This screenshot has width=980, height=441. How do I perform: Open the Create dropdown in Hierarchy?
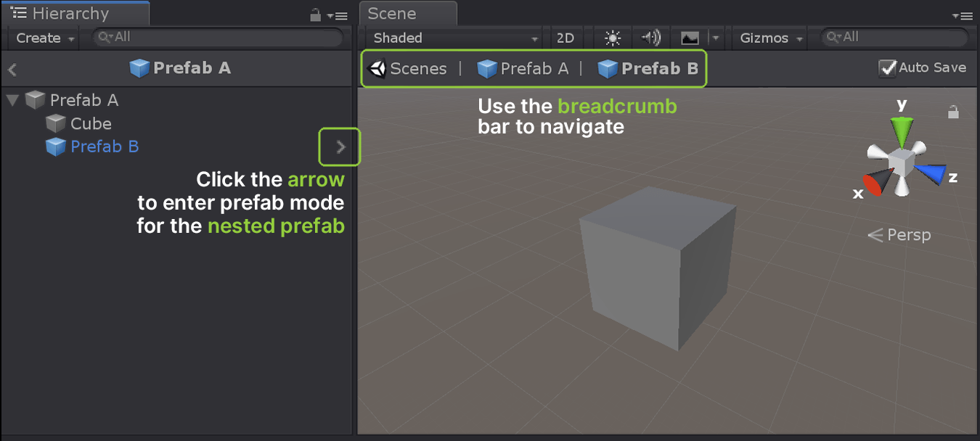coord(44,38)
